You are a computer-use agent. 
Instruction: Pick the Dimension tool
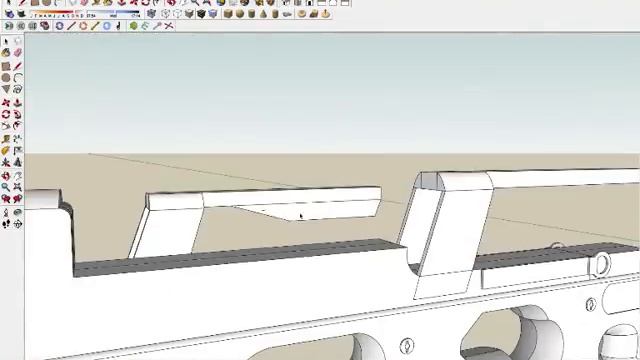(x=18, y=139)
